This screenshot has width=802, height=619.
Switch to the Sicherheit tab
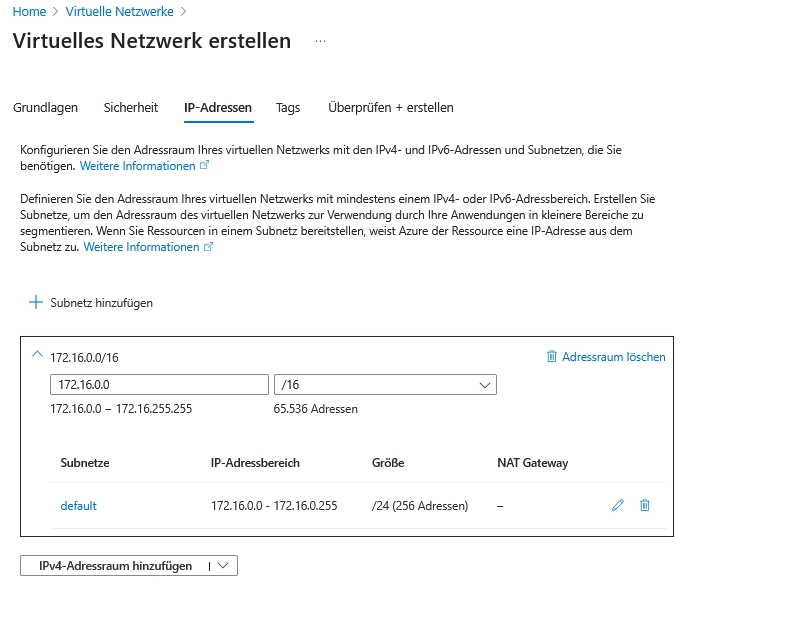[x=131, y=108]
